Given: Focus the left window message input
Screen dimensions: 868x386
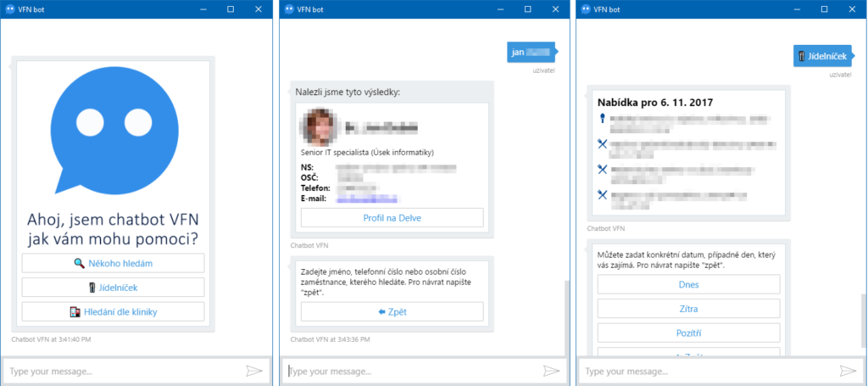Looking at the screenshot, I should point(122,371).
